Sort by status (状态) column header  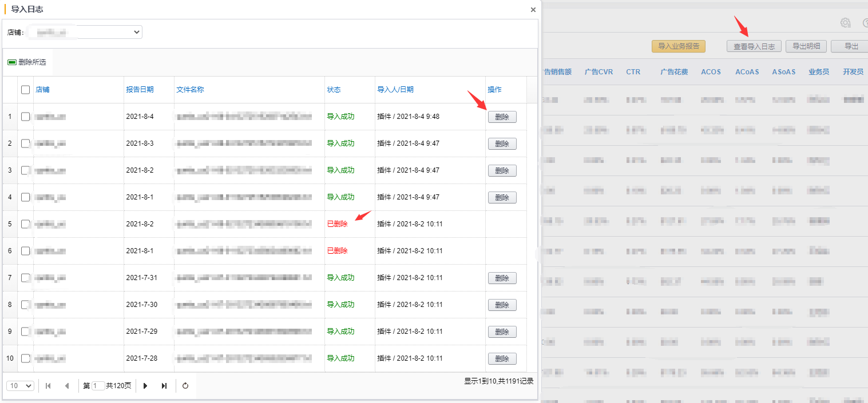click(x=334, y=90)
